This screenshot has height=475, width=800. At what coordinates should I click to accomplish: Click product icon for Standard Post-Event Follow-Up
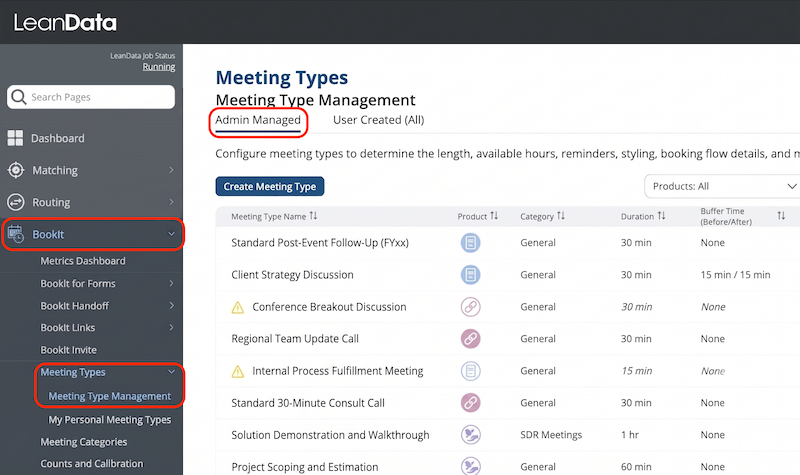(470, 242)
